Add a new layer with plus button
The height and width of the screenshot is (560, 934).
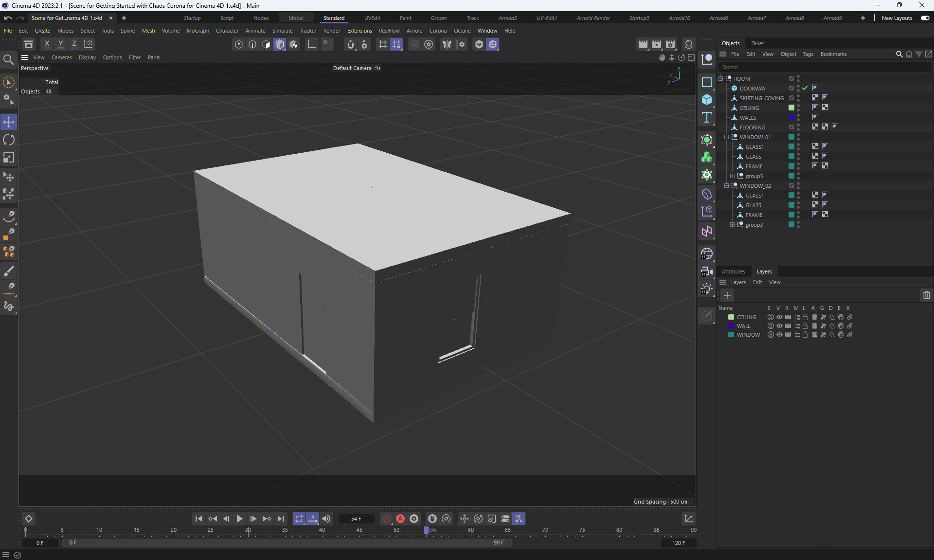coord(727,295)
